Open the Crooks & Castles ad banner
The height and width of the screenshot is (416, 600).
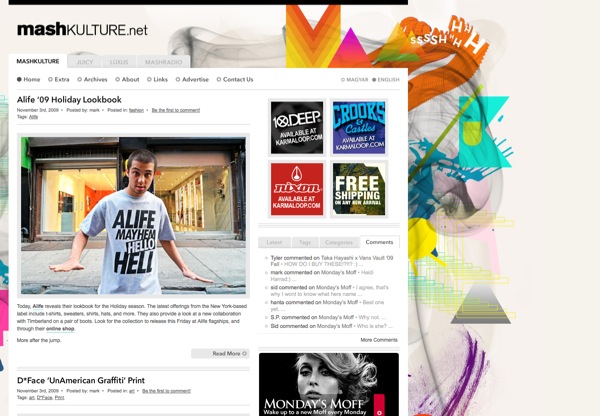(x=359, y=127)
